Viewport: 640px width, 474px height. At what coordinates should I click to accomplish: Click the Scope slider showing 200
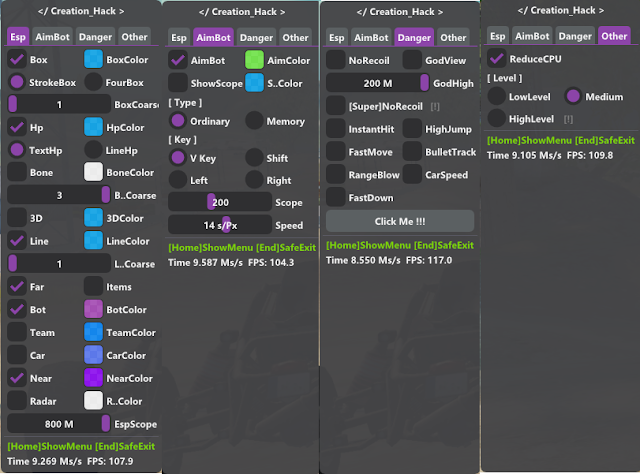220,202
